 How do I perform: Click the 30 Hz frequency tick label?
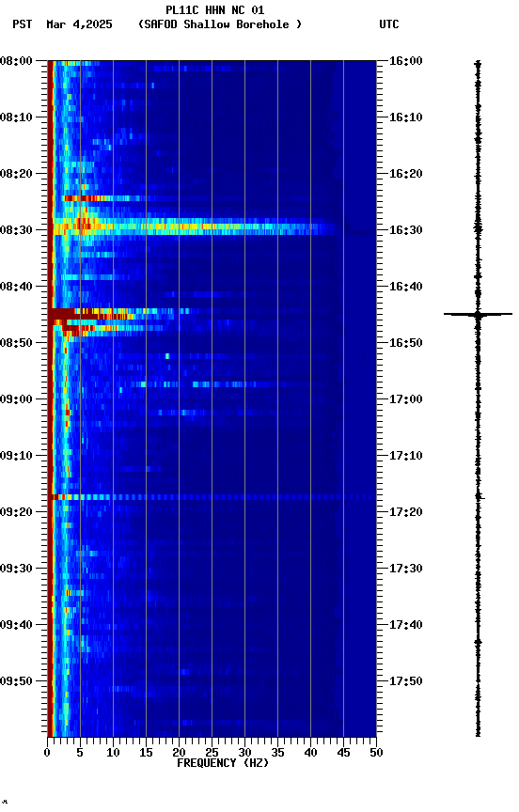tap(244, 753)
